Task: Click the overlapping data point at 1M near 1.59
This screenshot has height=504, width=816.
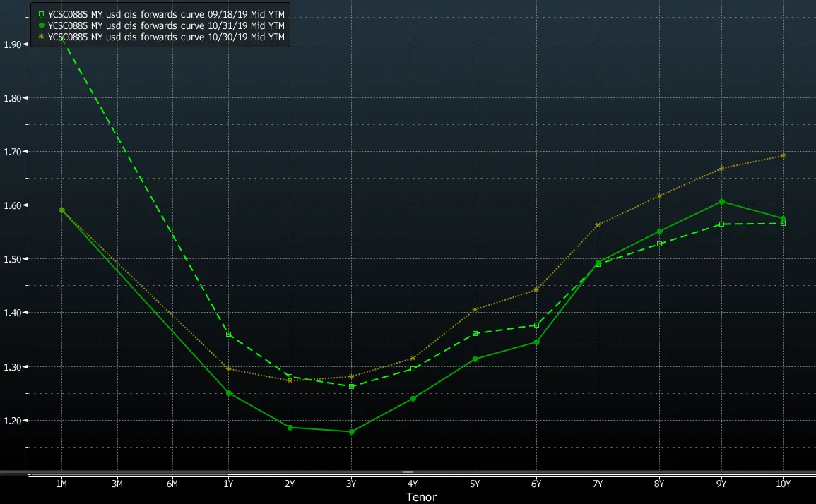Action: pos(61,210)
